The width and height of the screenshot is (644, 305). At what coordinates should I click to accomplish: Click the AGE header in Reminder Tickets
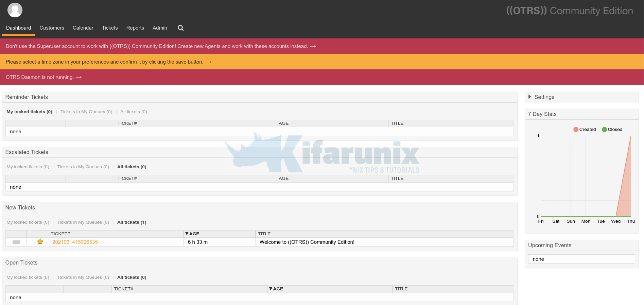click(x=284, y=123)
